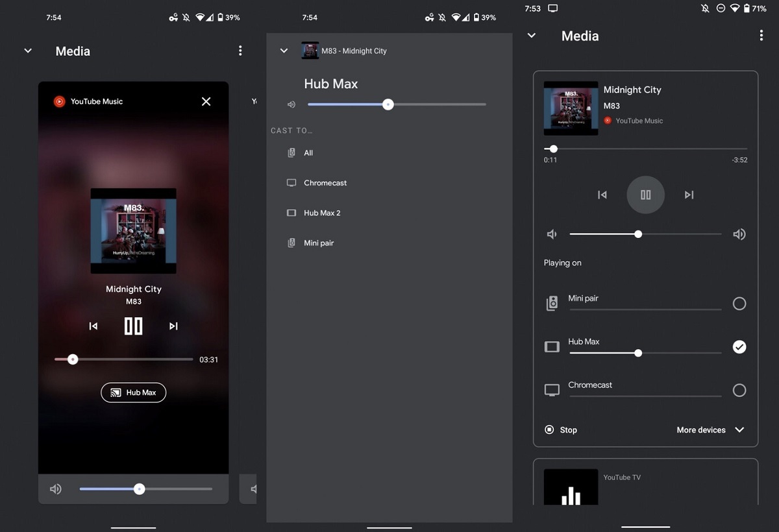
Task: Tap the Mini pair speaker icon on right card
Action: coord(552,304)
